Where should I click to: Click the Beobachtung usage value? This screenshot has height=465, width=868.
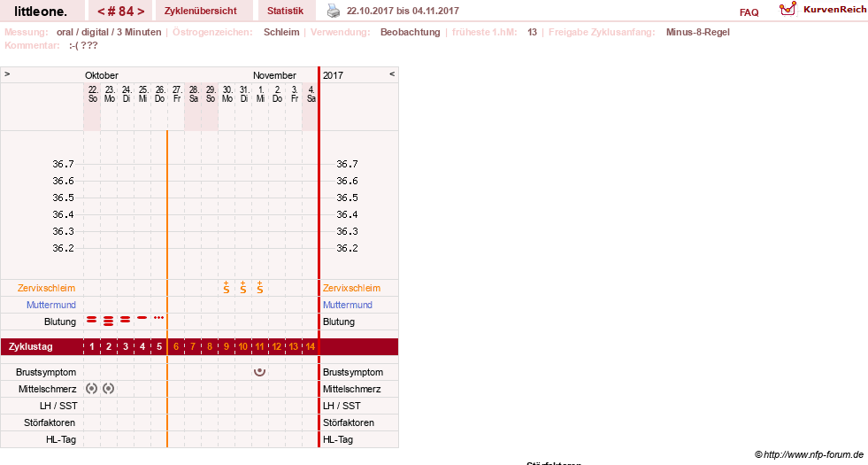pos(411,32)
